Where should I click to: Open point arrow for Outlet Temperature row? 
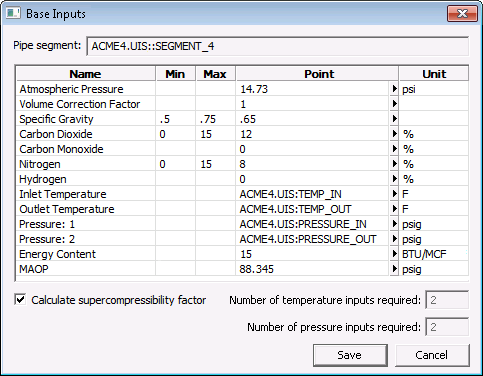pyautogui.click(x=394, y=209)
